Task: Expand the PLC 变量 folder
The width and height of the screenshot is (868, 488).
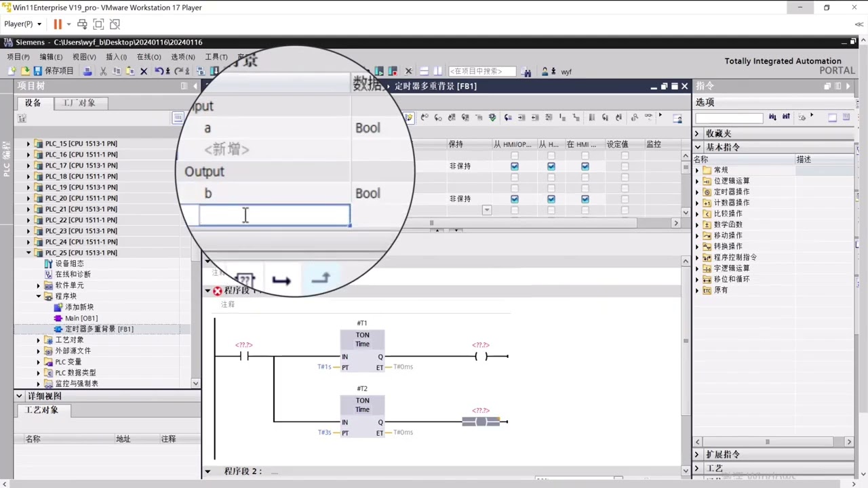Action: pyautogui.click(x=39, y=362)
